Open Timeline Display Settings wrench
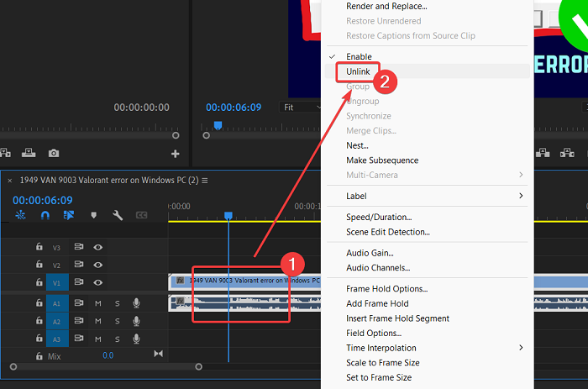 pos(118,215)
